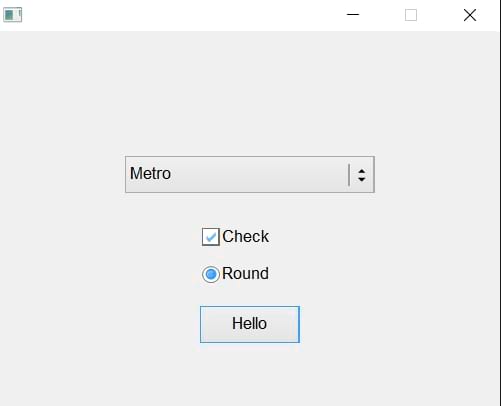501x406 pixels.
Task: Open the Metro style dropdown
Action: 250,174
